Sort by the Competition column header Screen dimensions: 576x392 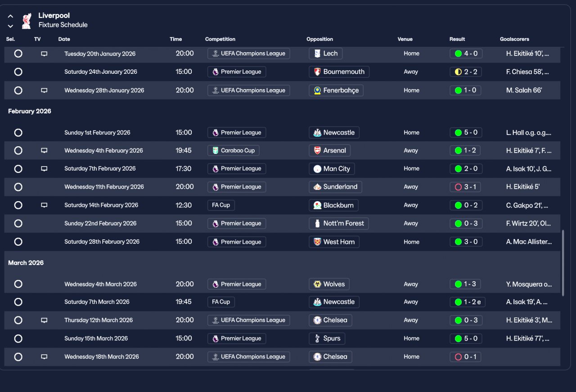tap(220, 39)
